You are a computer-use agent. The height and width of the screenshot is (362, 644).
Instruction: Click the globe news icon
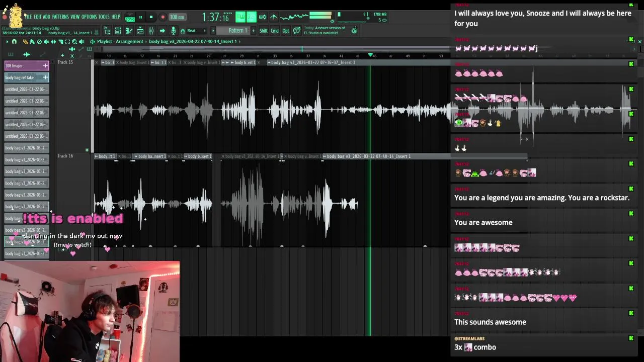355,30
